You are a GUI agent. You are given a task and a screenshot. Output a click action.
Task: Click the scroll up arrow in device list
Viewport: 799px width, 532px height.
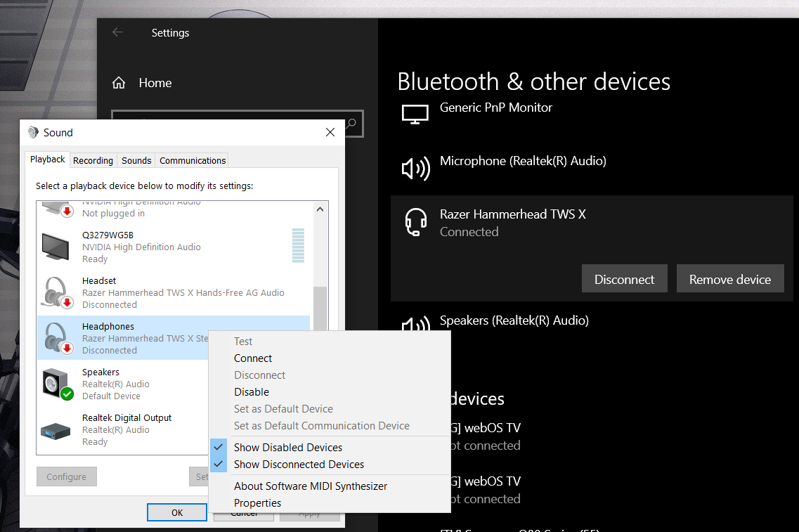(320, 209)
